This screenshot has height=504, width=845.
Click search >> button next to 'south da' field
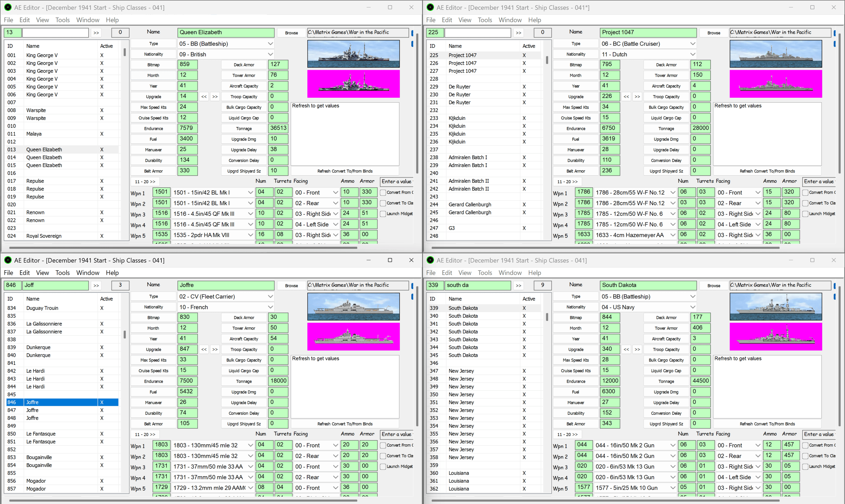coord(519,285)
